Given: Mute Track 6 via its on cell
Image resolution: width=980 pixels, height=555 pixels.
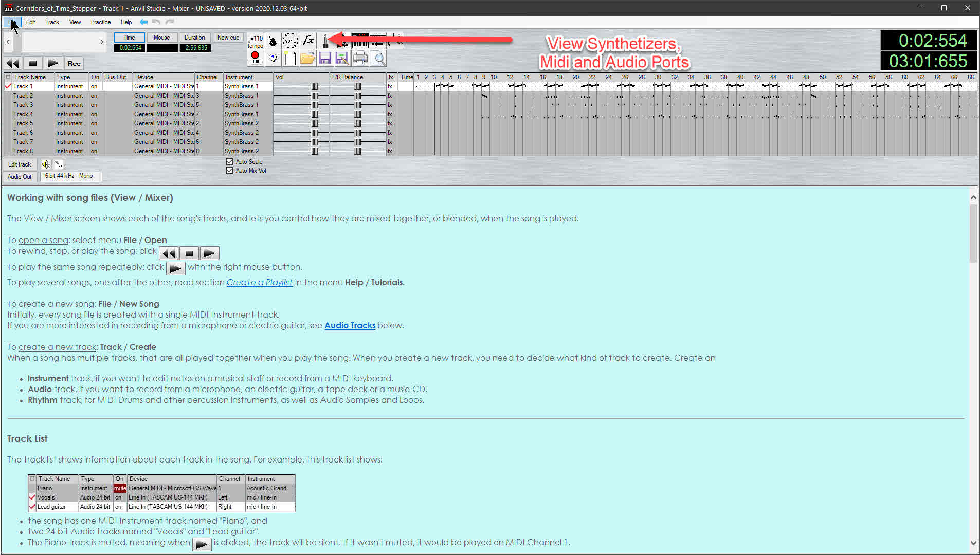Looking at the screenshot, I should point(96,133).
